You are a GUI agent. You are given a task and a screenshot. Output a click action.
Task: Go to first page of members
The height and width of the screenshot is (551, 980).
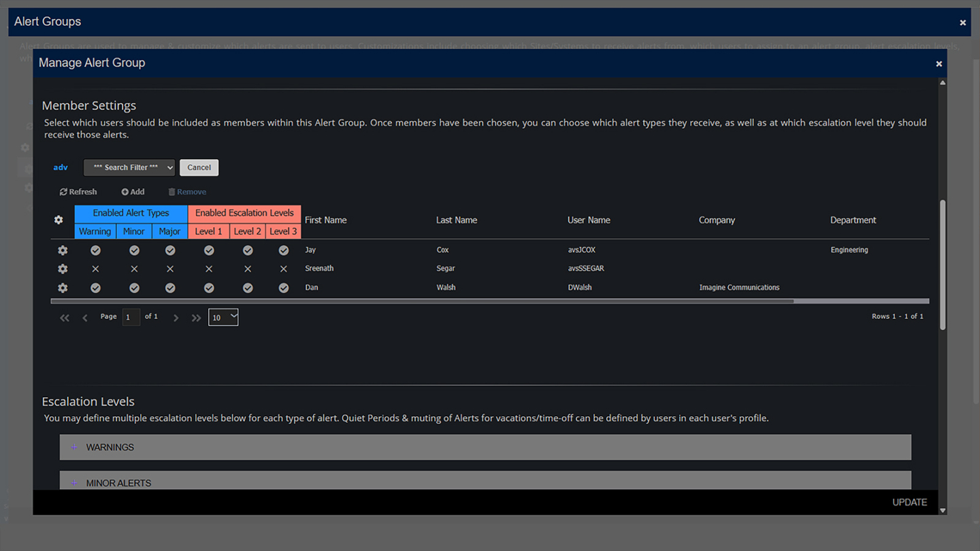[x=65, y=318]
